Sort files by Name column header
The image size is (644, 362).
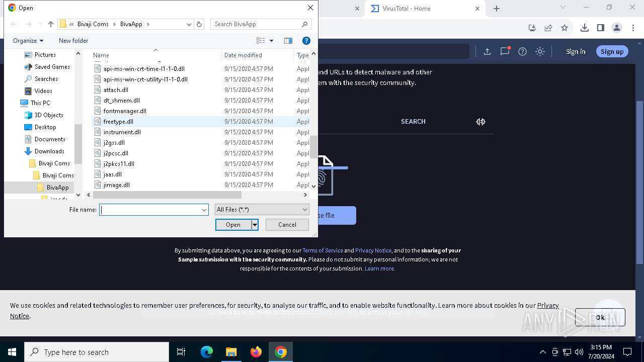(155, 55)
